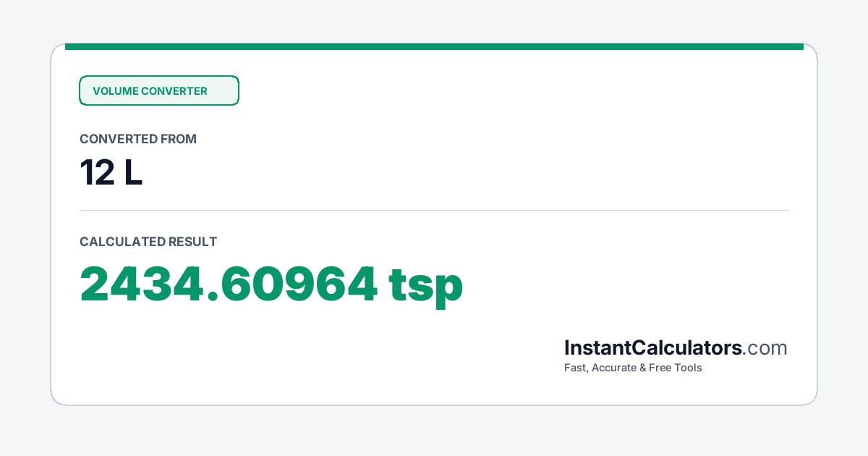Click the .com part of the logo
This screenshot has height=456, width=868.
coord(765,348)
